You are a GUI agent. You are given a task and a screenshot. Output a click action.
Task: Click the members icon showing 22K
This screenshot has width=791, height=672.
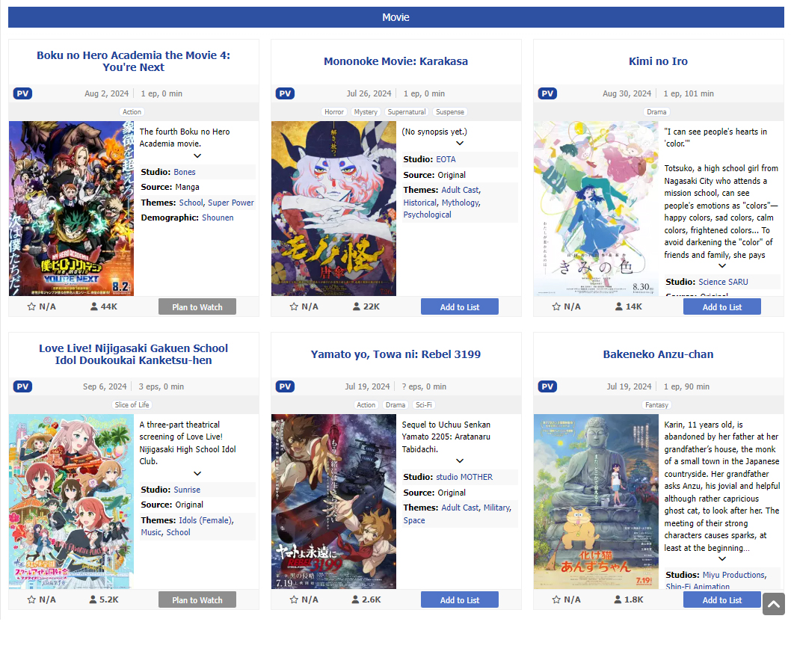[x=356, y=306]
